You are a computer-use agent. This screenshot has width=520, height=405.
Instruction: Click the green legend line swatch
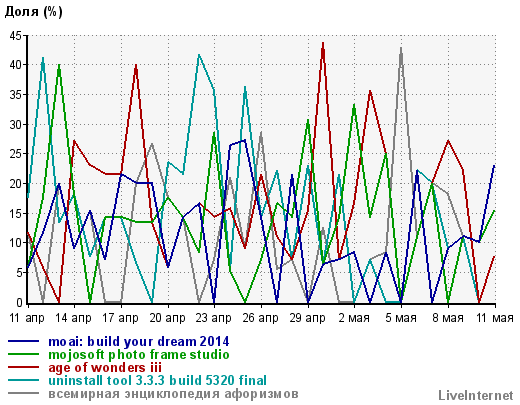(x=23, y=355)
